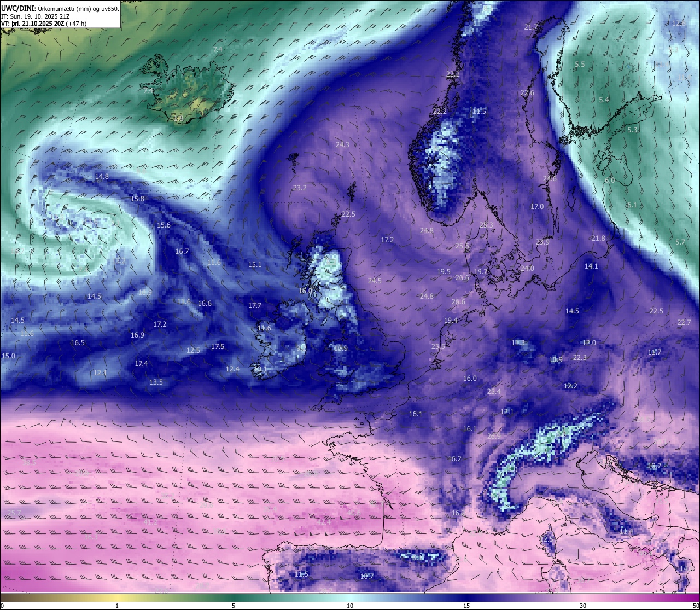
Task: Select the map value 16.6
Action: pyautogui.click(x=205, y=304)
